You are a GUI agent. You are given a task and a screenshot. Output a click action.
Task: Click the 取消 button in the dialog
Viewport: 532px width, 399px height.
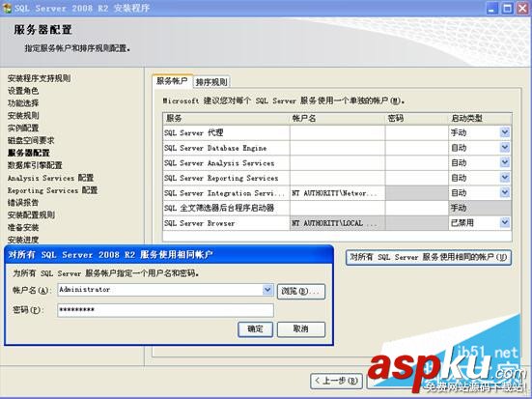coord(301,329)
